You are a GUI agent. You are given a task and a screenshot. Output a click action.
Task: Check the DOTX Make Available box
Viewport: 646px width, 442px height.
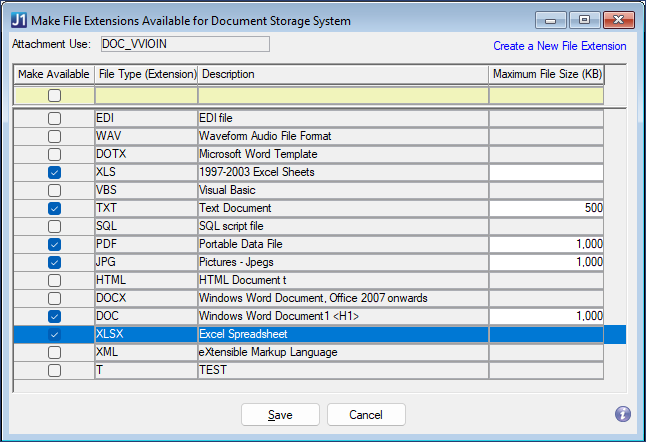[54, 154]
